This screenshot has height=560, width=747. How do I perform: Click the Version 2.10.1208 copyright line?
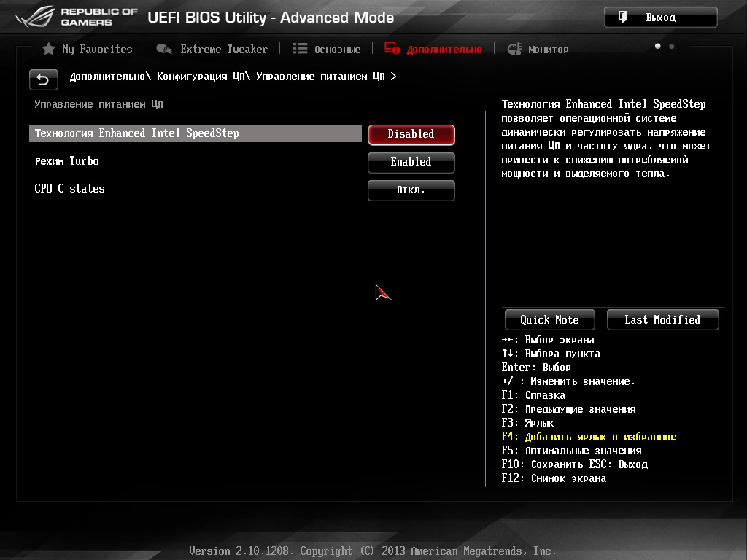(373, 551)
